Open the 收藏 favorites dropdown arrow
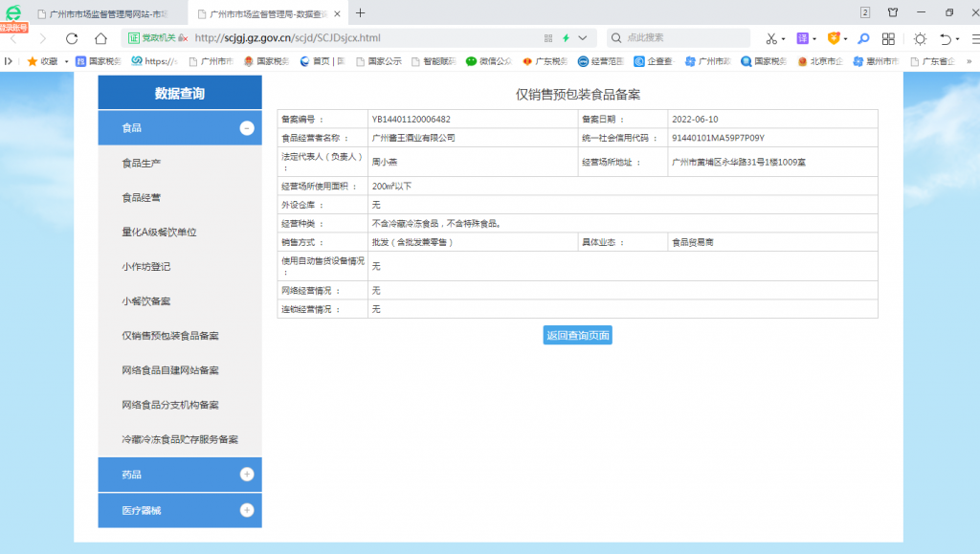Image resolution: width=980 pixels, height=554 pixels. (x=66, y=62)
